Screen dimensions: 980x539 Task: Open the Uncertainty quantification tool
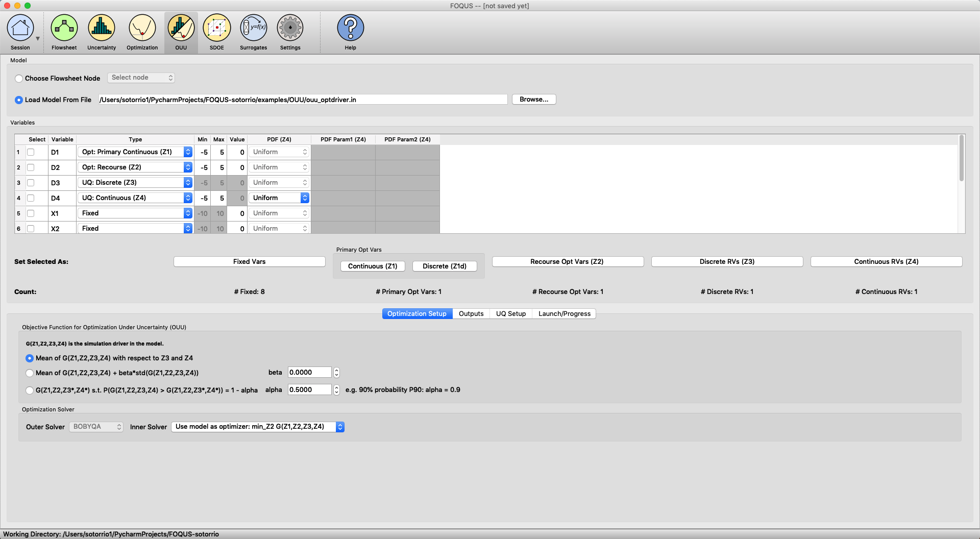coord(102,29)
